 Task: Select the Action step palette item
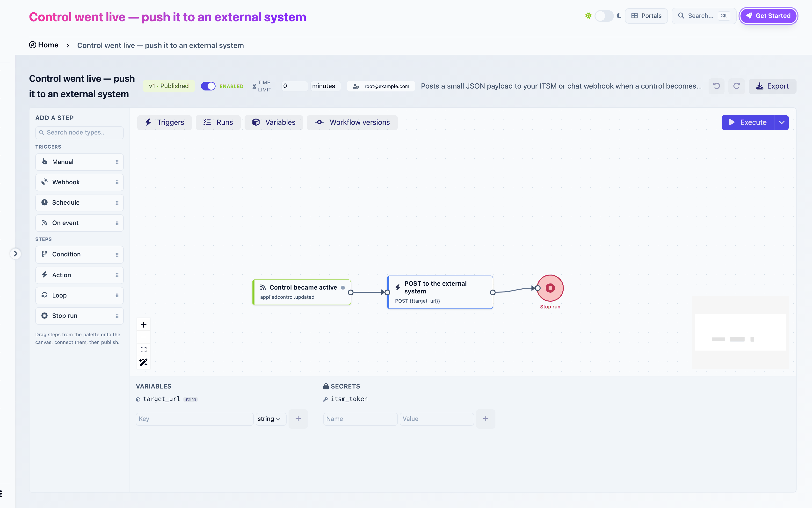coord(80,275)
